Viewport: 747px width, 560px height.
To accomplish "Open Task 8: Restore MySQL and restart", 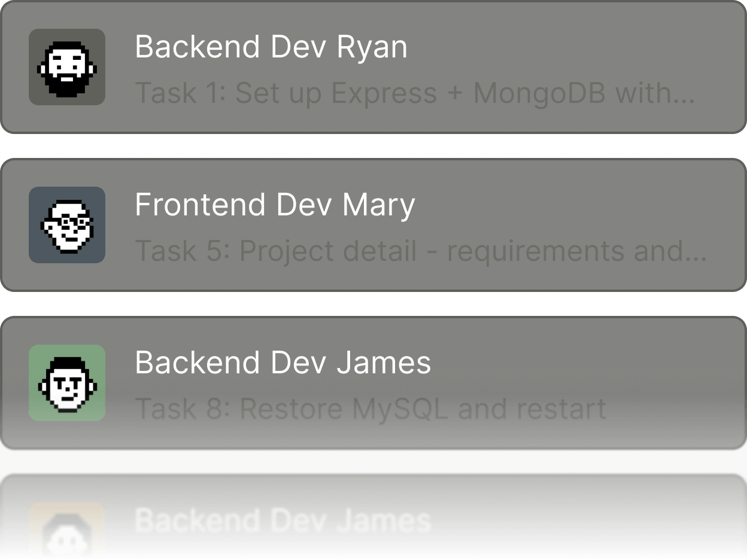I will tap(371, 409).
